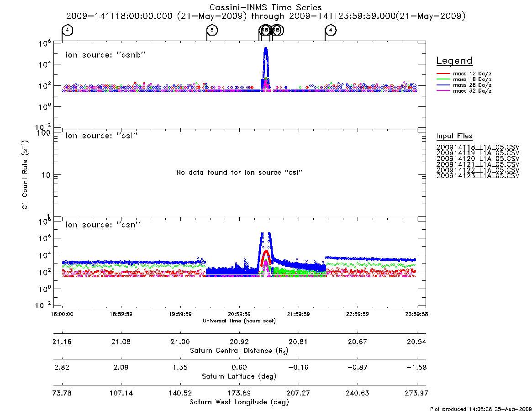
Task: Click the magenta mass 32 Da/z legend line
Action: pos(443,90)
